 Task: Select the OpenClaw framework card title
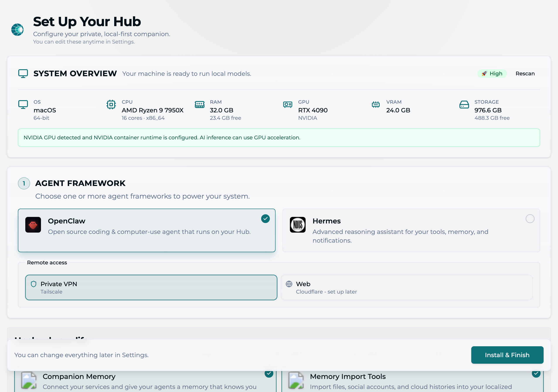tap(67, 221)
